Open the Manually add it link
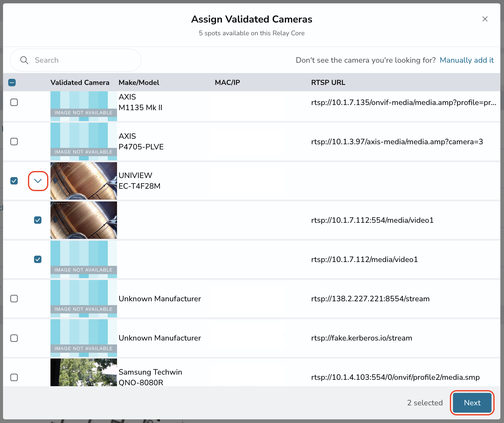This screenshot has width=504, height=423. [467, 60]
